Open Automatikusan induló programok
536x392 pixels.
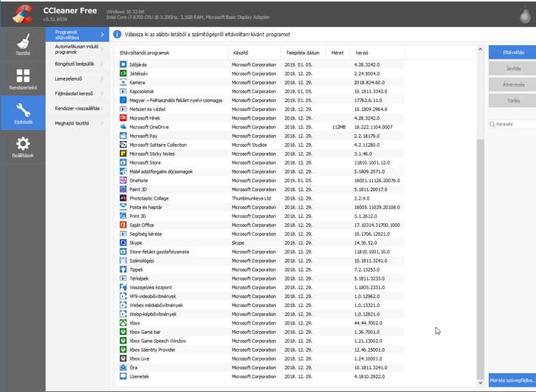pyautogui.click(x=77, y=49)
